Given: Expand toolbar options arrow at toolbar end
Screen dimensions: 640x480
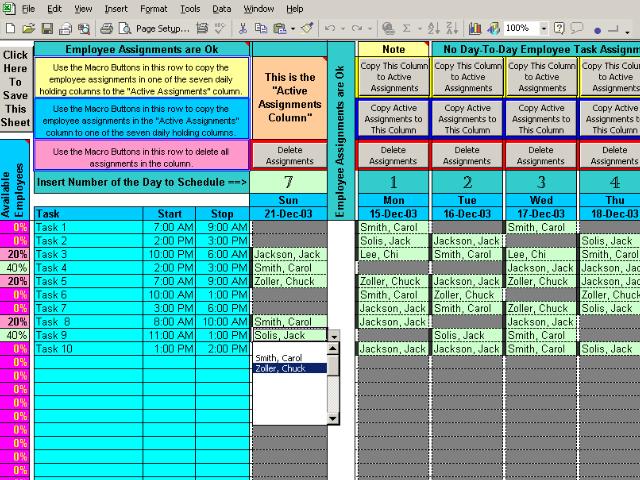Looking at the screenshot, I should click(627, 30).
